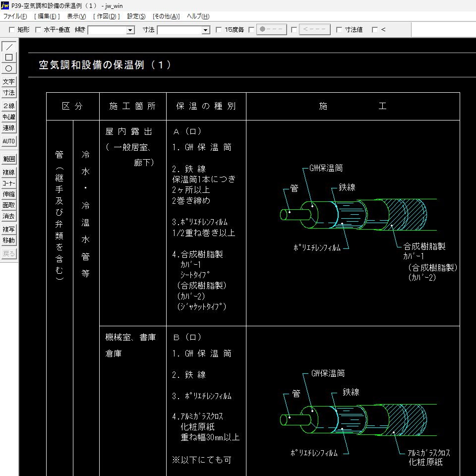Expand the 傾き angle dropdown
The image size is (476, 476).
coord(130,30)
